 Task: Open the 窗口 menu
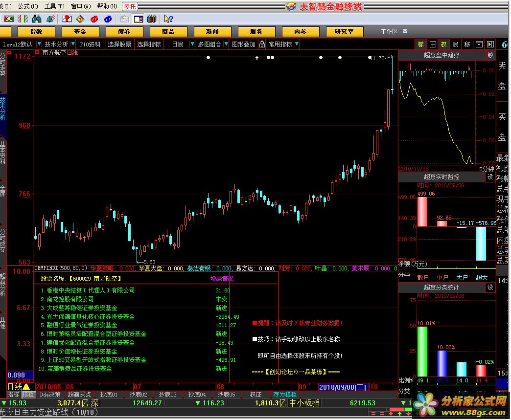(80, 6)
